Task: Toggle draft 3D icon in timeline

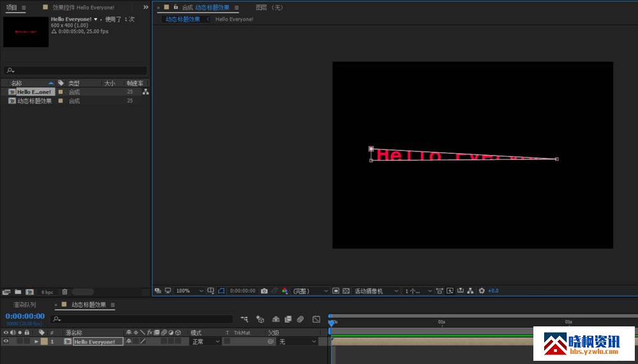Action: point(260,319)
